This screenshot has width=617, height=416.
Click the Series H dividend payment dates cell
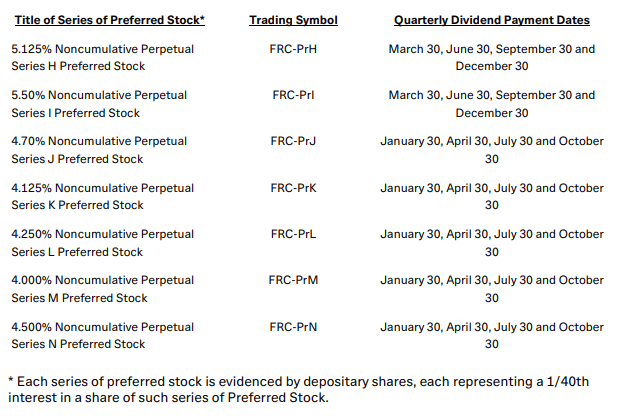[491, 57]
